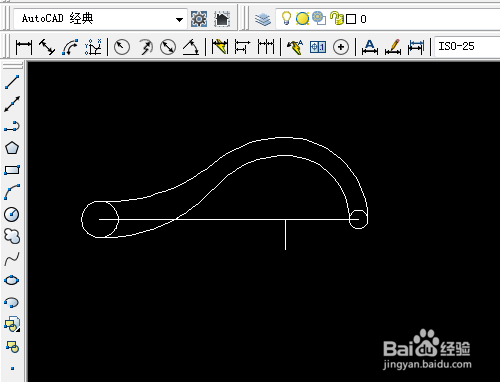Click the Ordinate dimension icon

pos(93,47)
